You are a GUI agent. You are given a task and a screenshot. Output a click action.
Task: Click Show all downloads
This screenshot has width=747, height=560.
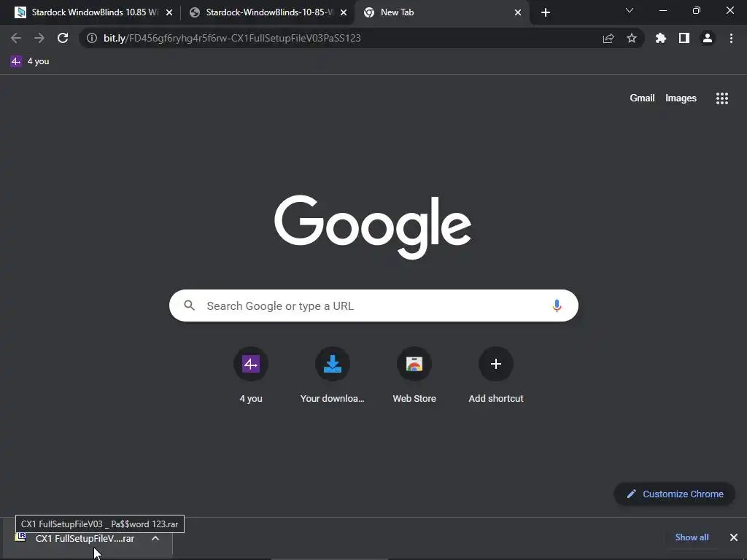pyautogui.click(x=692, y=537)
